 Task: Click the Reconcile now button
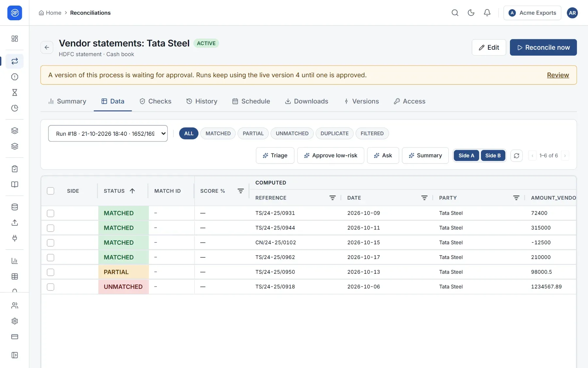pos(543,47)
